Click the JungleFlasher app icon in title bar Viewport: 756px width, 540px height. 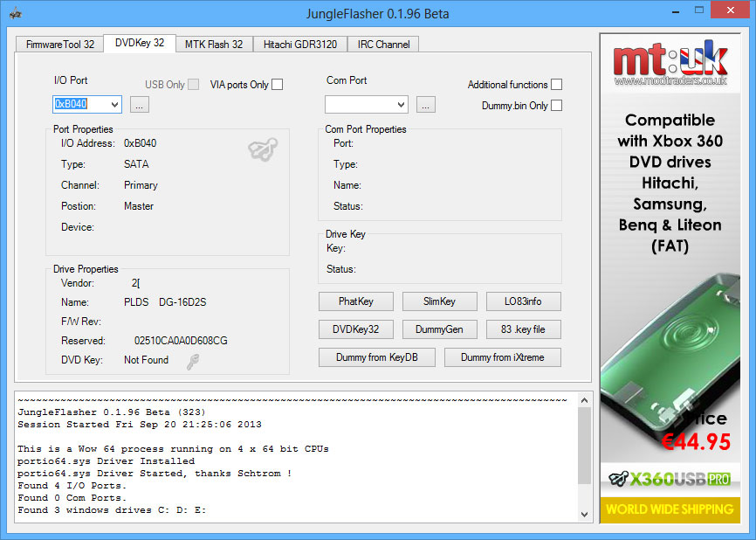click(15, 13)
